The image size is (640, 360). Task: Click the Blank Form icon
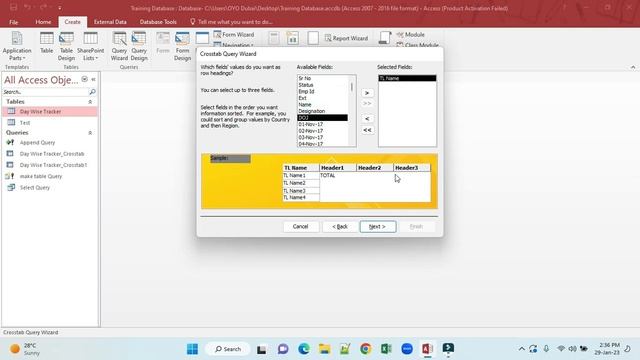(x=202, y=38)
